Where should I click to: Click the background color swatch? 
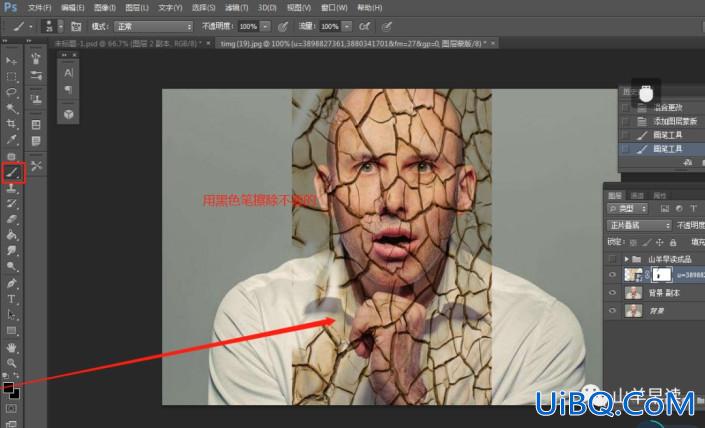click(x=16, y=395)
